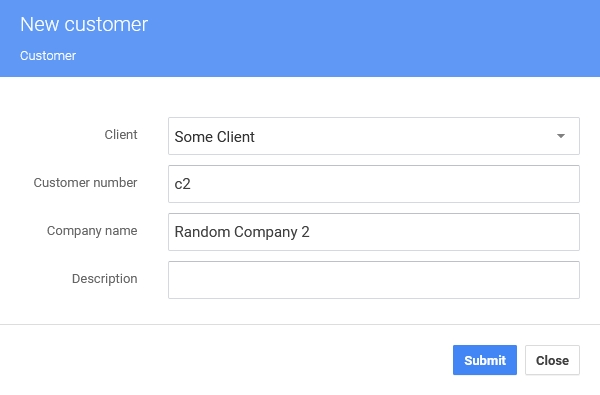Submit the new customer form
The image size is (600, 395).
(485, 360)
